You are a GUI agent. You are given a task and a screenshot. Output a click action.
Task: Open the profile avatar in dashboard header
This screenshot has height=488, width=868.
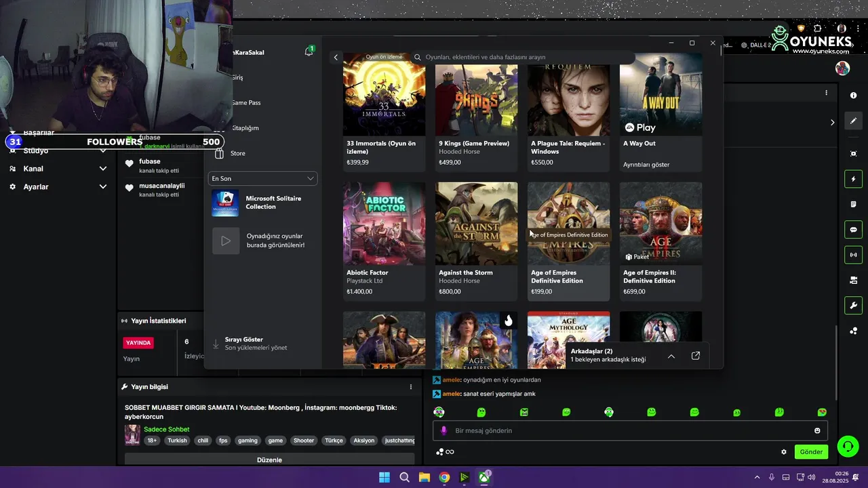tap(842, 68)
